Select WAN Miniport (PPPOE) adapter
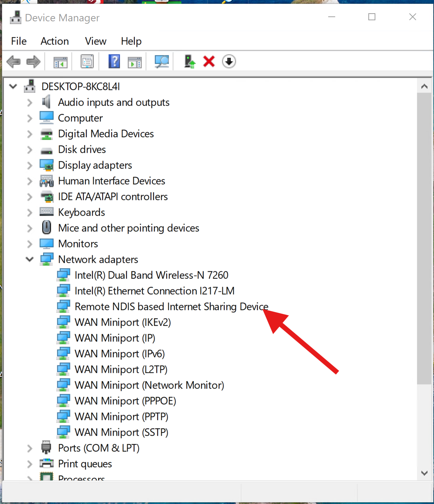The height and width of the screenshot is (504, 434). click(x=125, y=401)
